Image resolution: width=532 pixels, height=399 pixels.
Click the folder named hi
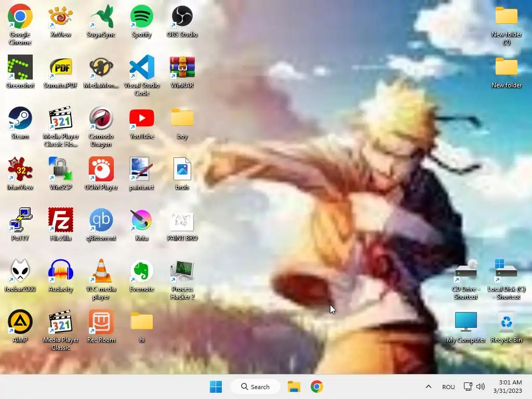(142, 321)
